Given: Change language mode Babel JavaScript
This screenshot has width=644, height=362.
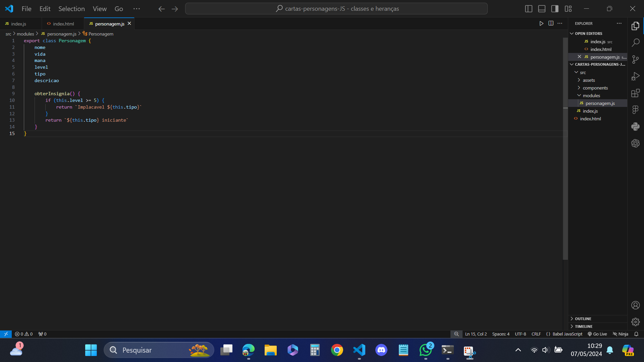Looking at the screenshot, I should click(x=567, y=334).
